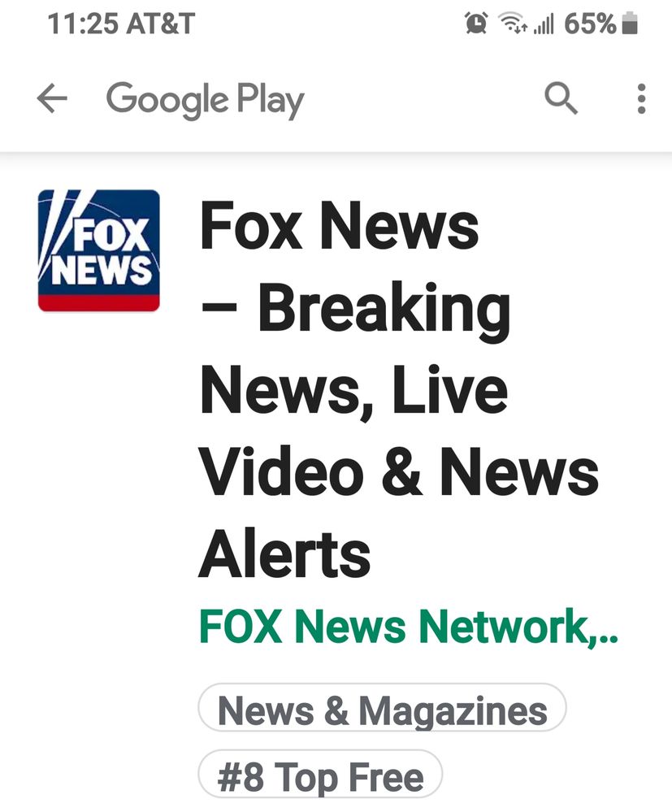
Task: Tap the 11:25 clock in status bar
Action: click(x=83, y=24)
